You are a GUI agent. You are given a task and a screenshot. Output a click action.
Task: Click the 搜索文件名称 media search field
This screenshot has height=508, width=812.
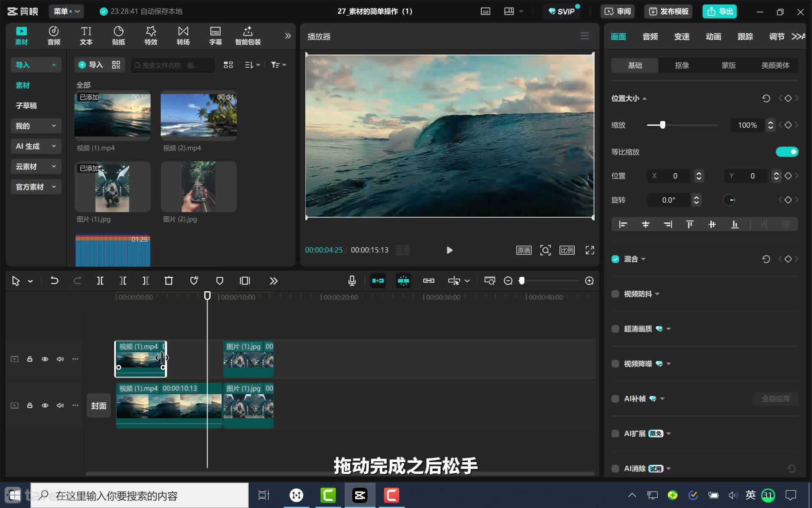[173, 65]
